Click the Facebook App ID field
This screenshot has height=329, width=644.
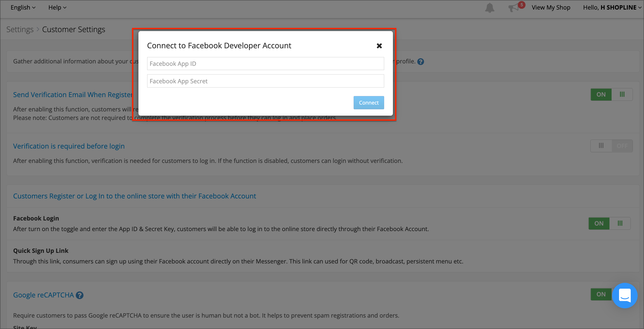point(265,64)
